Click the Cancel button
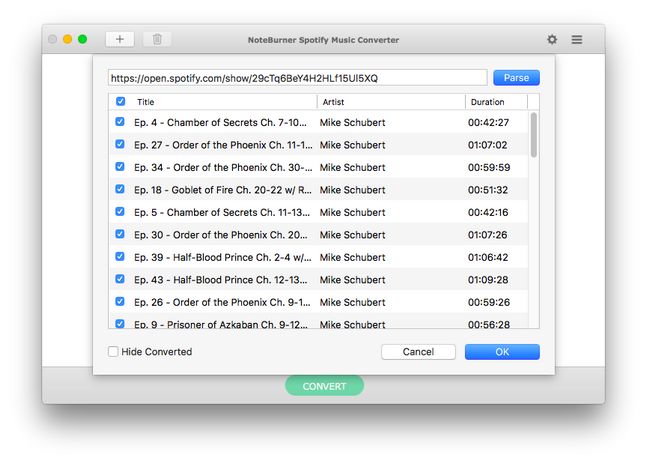This screenshot has height=464, width=647. [418, 352]
